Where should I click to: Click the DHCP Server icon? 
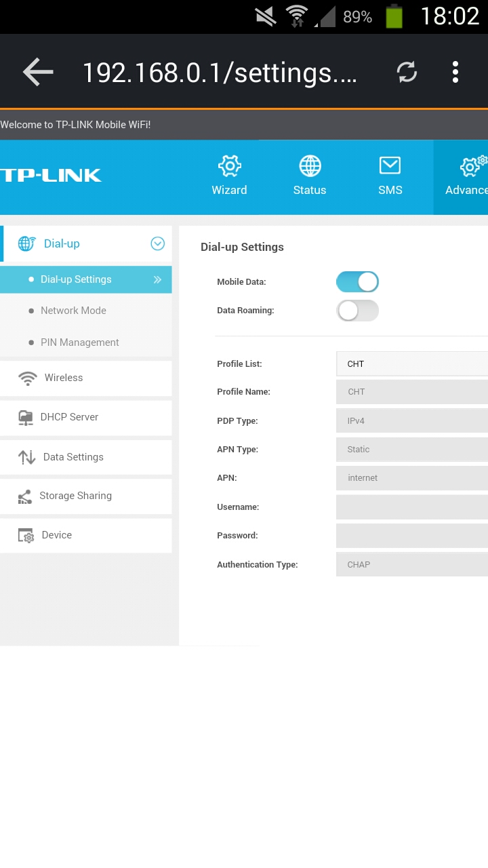point(26,418)
